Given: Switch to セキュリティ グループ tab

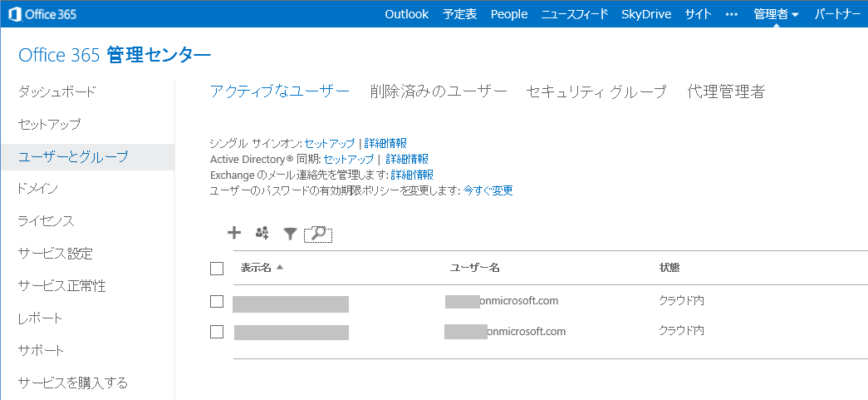Looking at the screenshot, I should click(x=596, y=92).
